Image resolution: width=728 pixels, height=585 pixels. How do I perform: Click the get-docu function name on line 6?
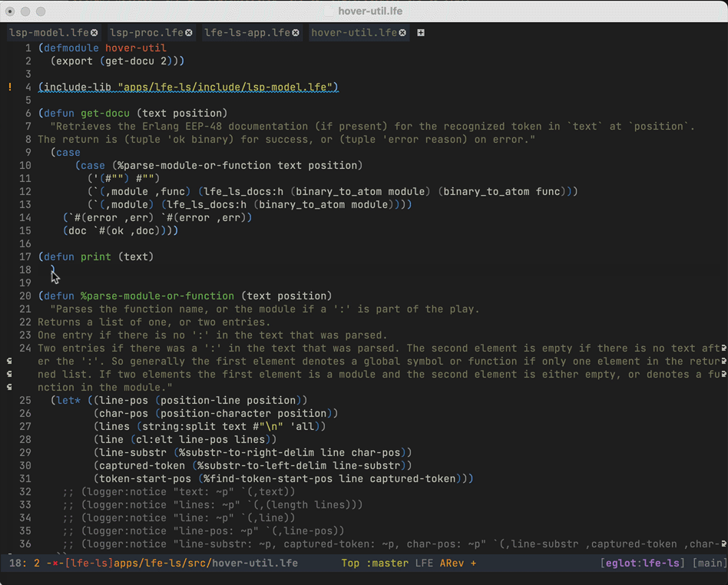pos(105,114)
